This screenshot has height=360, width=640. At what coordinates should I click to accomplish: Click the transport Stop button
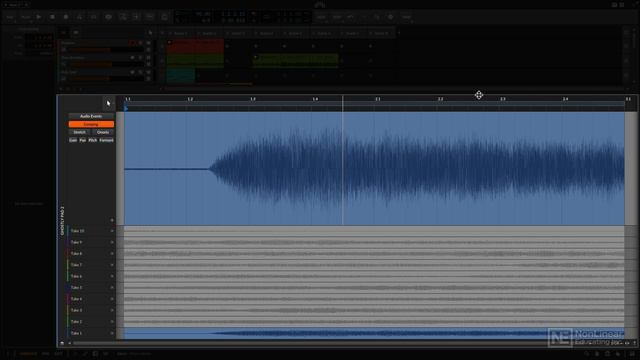click(x=52, y=17)
